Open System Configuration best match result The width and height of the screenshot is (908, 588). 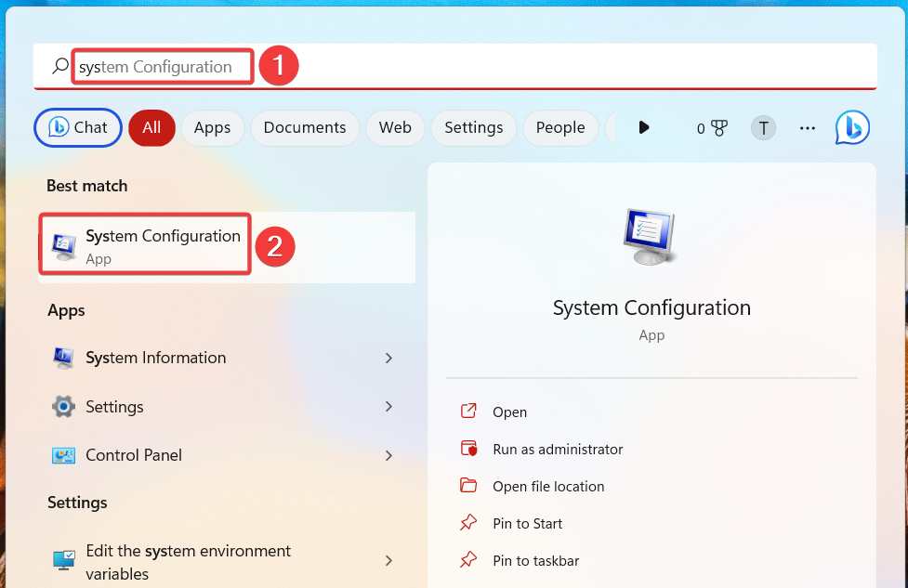(227, 247)
